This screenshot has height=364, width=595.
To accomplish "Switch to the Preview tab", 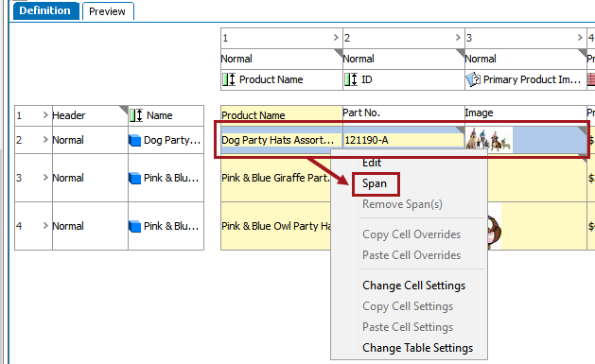I will pos(108,11).
